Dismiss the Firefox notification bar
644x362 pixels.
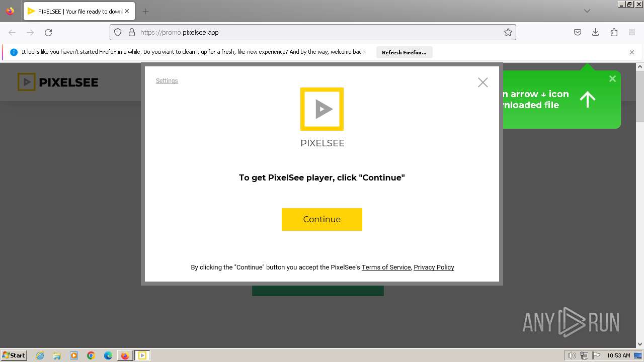coord(632,52)
